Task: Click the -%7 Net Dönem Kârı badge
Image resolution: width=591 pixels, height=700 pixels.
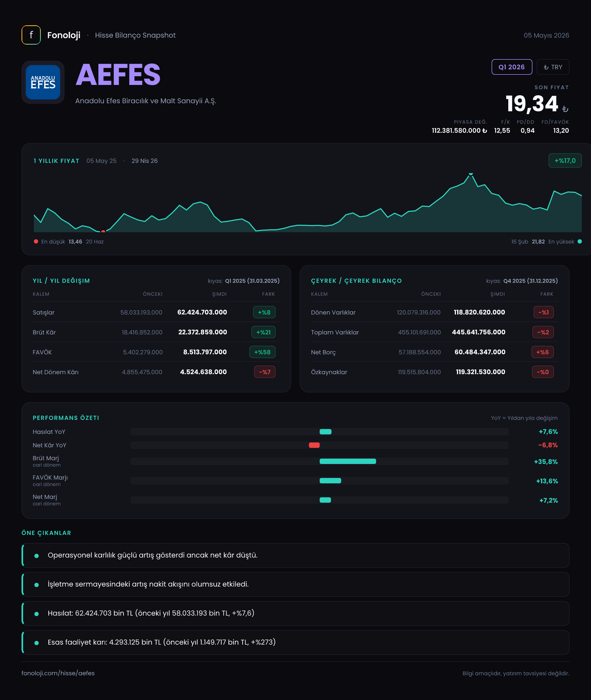Action: (x=265, y=372)
